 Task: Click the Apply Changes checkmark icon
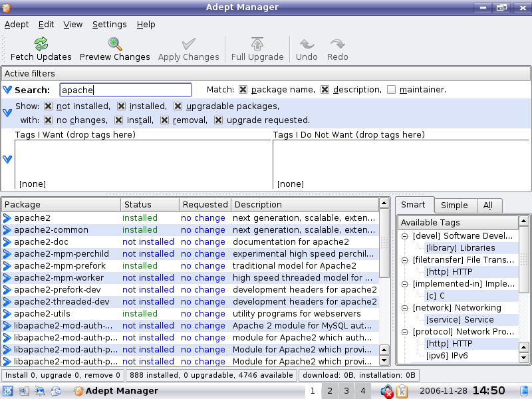point(188,44)
